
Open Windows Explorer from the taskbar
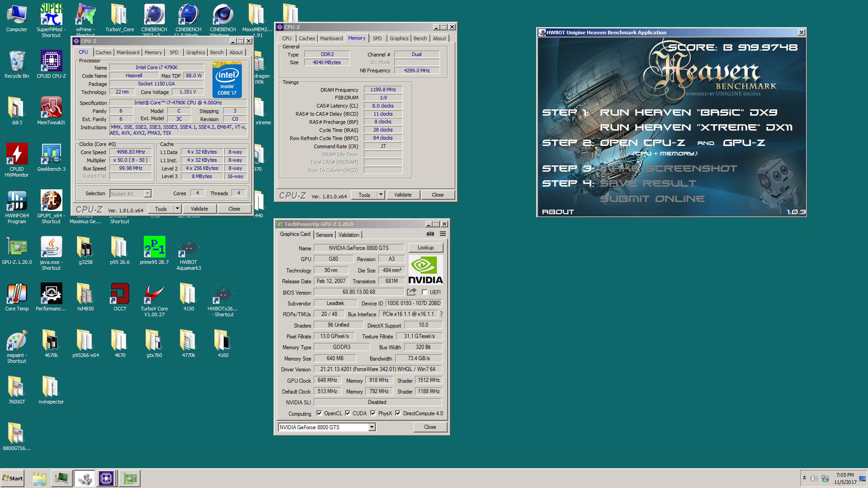(x=39, y=479)
